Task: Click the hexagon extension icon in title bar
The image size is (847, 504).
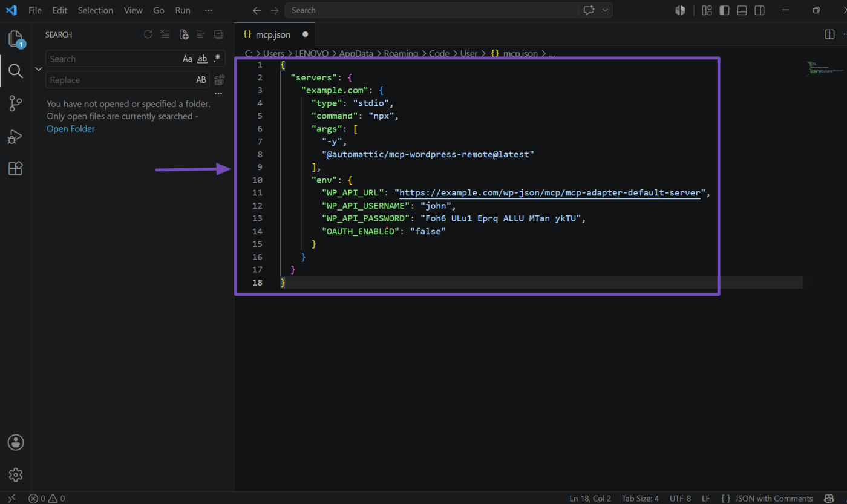Action: coord(681,10)
